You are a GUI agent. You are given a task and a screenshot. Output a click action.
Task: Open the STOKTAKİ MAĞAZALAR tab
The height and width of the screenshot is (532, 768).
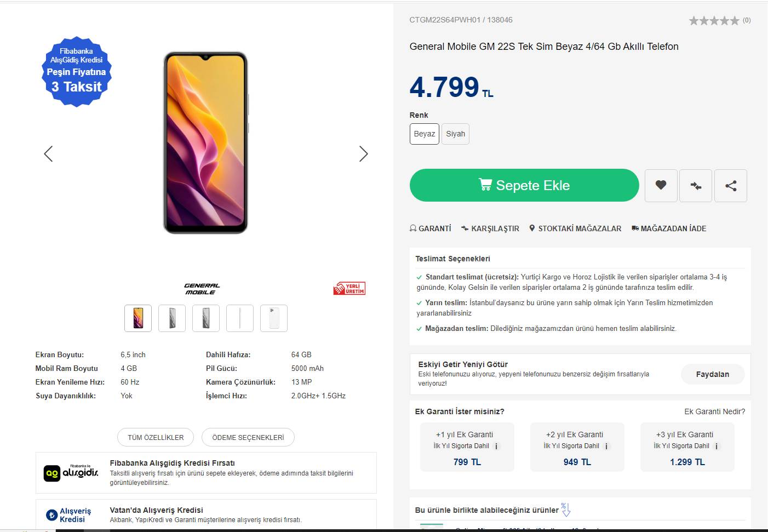click(x=575, y=228)
